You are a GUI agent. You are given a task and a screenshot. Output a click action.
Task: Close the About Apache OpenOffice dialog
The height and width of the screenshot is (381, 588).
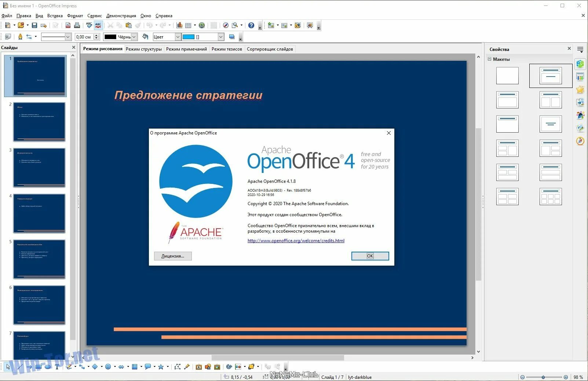click(389, 133)
